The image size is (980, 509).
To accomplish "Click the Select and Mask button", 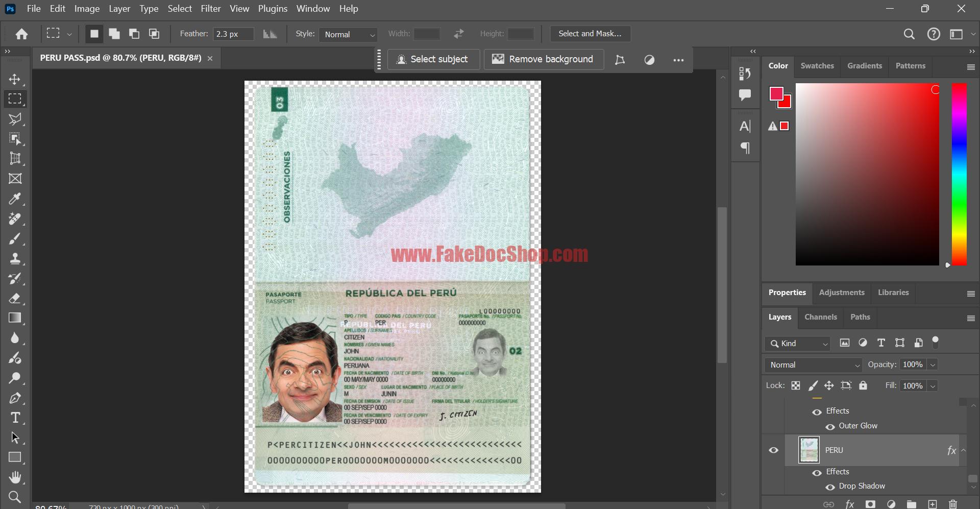I will [590, 34].
